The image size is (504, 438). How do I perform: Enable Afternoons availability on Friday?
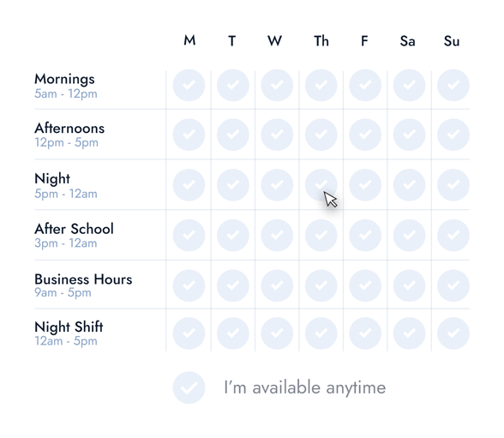(x=365, y=135)
